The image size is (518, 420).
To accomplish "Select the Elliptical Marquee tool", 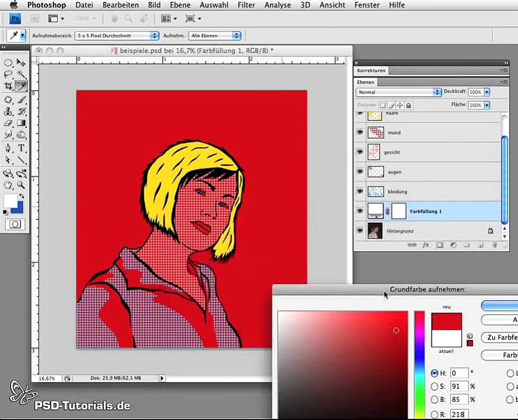I will click(8, 63).
